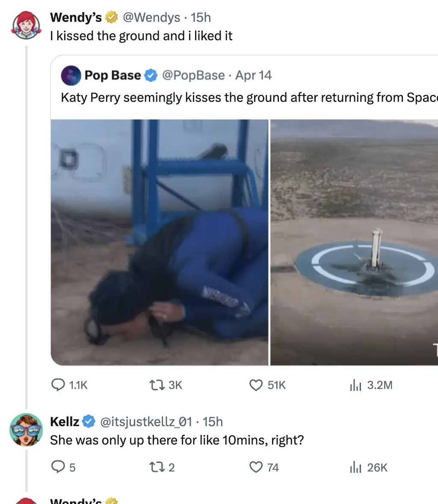Click the reply icon on Wendy's tweet

(58, 385)
